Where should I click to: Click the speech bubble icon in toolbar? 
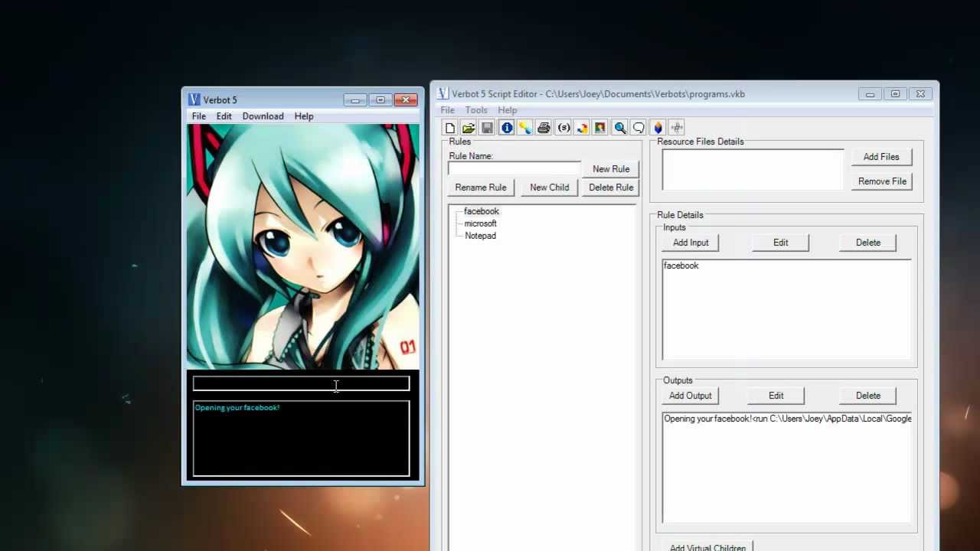coord(639,128)
